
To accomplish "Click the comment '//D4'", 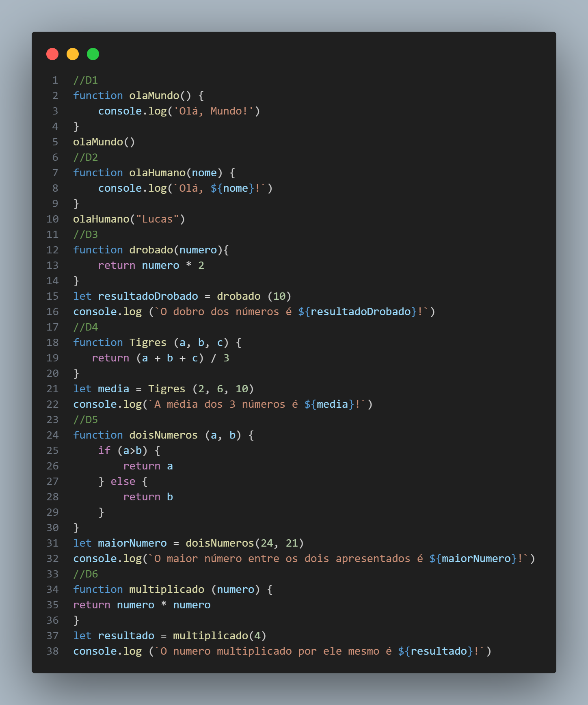I will tap(86, 327).
